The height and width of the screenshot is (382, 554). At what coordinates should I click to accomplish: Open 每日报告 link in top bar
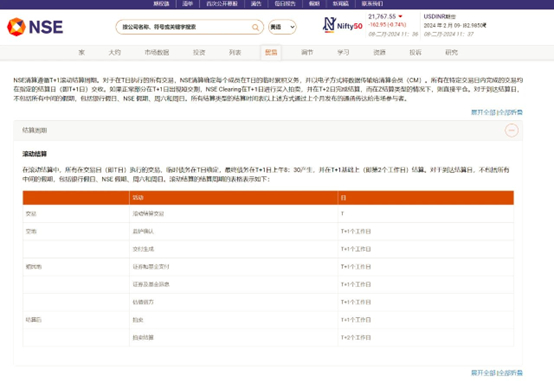[285, 4]
